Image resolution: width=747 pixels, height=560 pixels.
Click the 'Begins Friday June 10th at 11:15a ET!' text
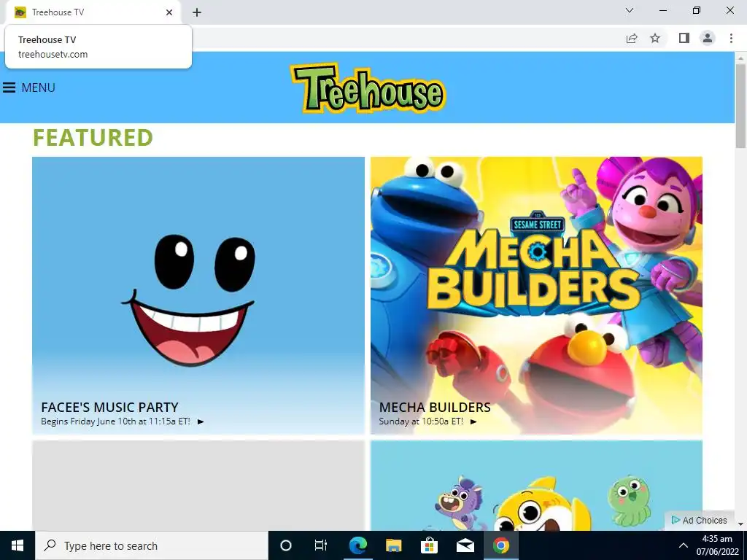(116, 421)
